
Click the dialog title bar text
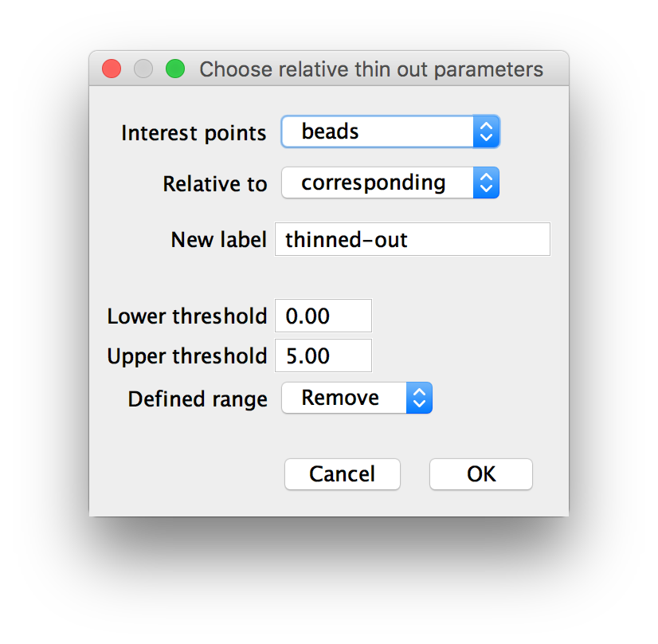[371, 69]
